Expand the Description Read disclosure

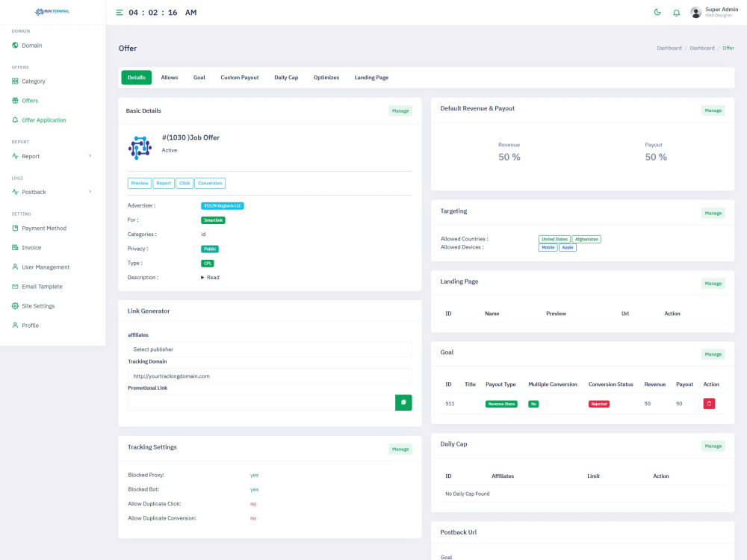pos(210,277)
